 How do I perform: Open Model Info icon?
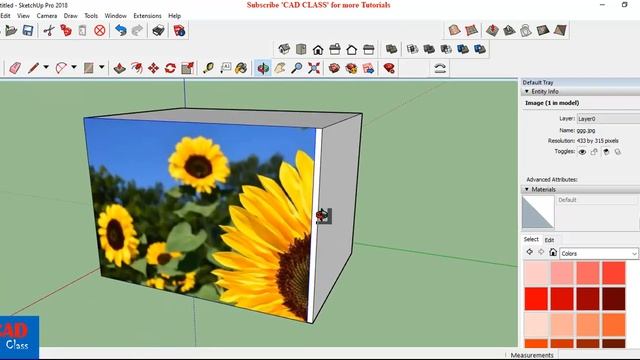pyautogui.click(x=179, y=31)
